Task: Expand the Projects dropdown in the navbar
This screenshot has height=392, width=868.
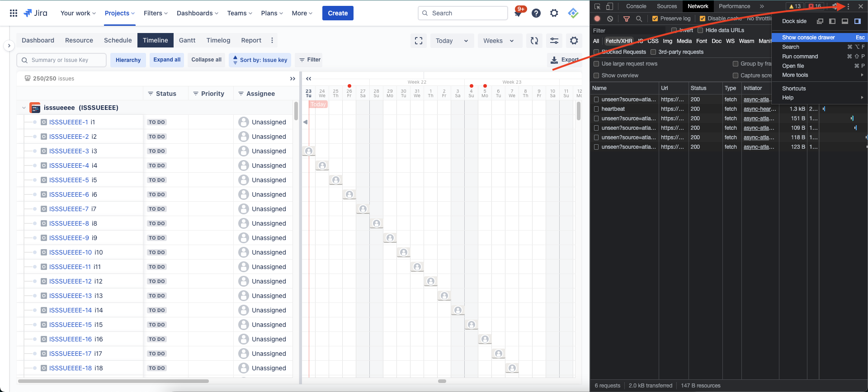Action: click(120, 13)
